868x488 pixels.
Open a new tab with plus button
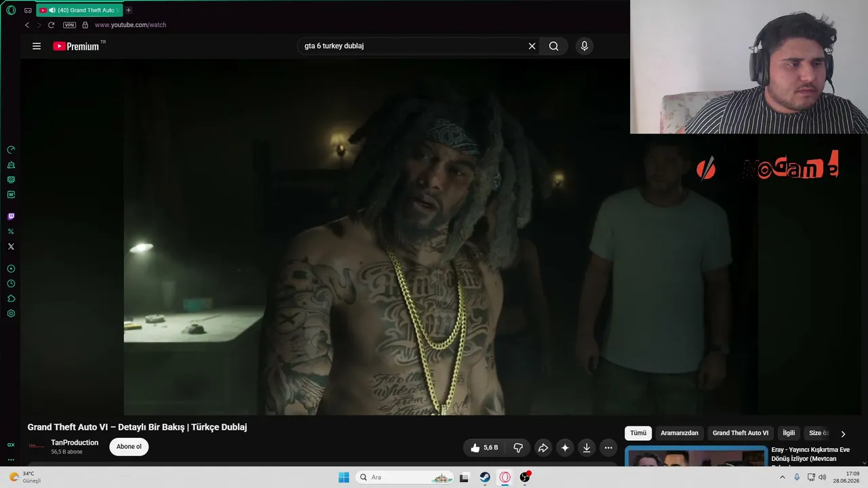pos(128,10)
